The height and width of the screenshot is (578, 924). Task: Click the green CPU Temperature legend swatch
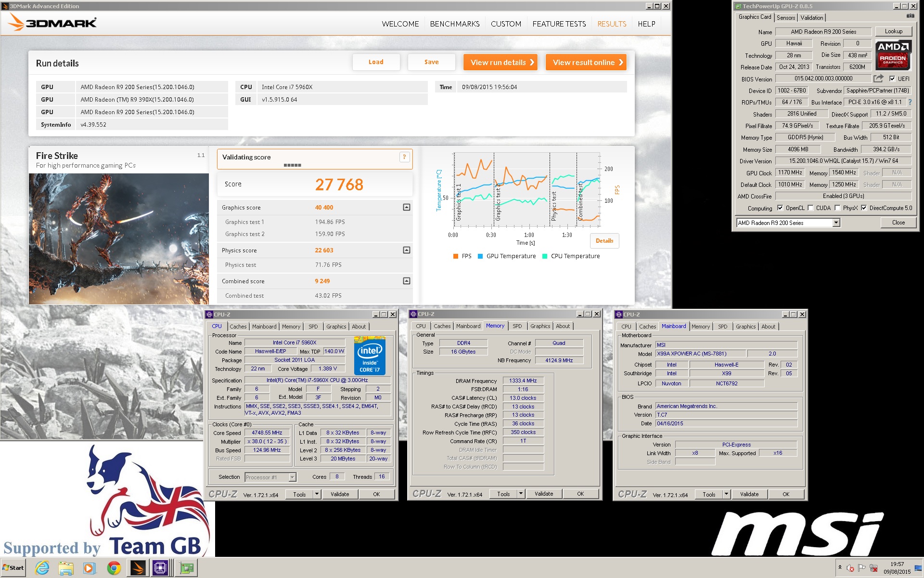click(545, 256)
